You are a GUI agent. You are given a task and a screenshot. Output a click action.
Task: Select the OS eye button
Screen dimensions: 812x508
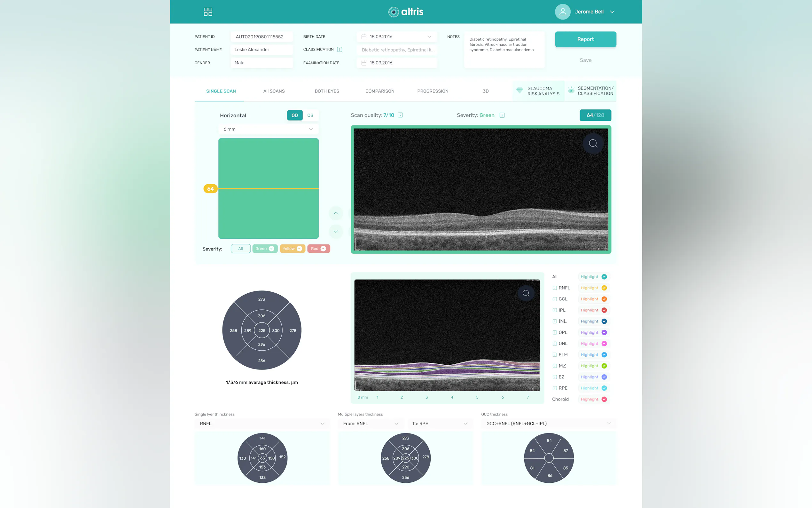(310, 115)
